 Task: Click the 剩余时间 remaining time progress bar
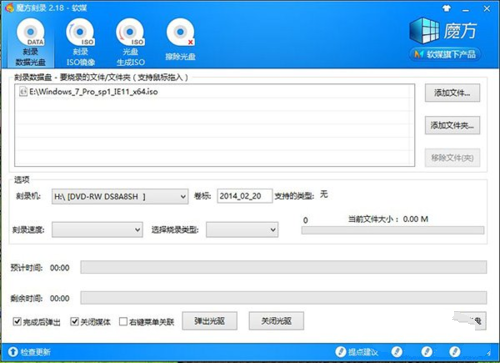284,298
